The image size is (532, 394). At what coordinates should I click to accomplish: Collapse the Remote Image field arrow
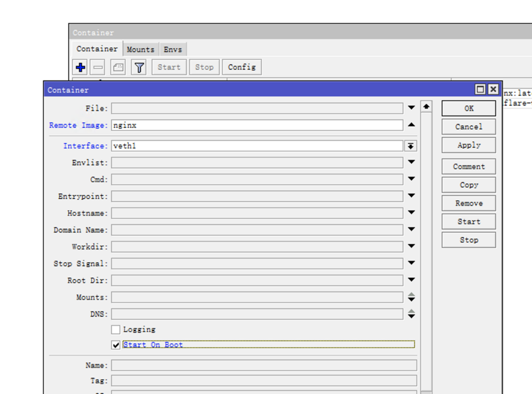(411, 125)
